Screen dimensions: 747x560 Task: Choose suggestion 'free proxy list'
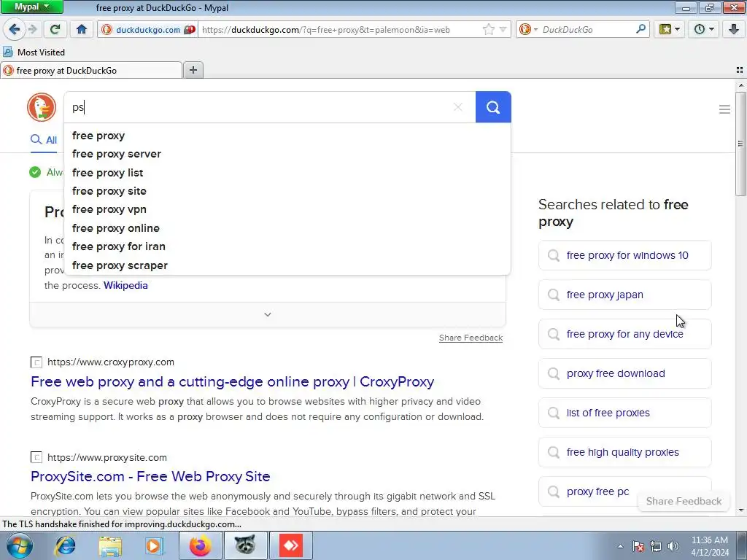[287, 172]
